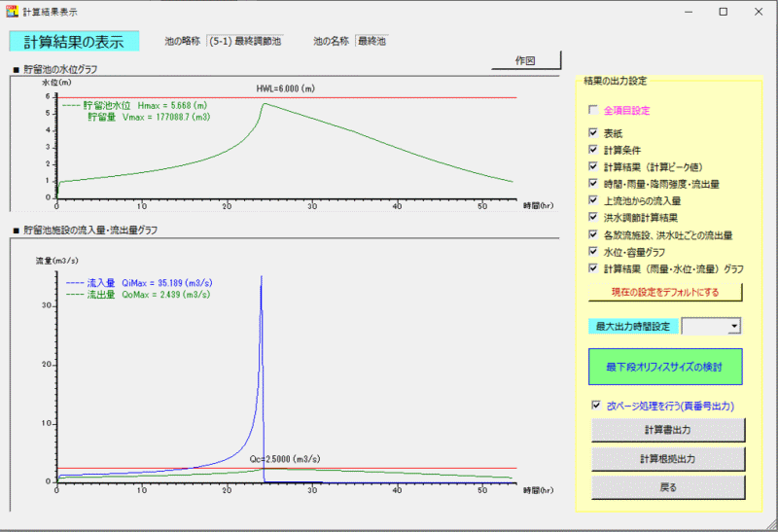Toggle the 計算条件 checkbox

click(593, 150)
